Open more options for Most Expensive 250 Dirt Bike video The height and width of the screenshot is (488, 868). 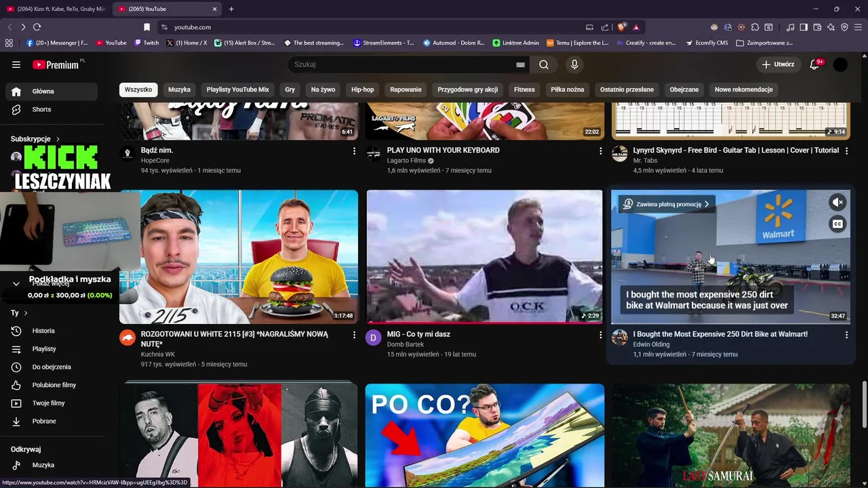point(846,335)
